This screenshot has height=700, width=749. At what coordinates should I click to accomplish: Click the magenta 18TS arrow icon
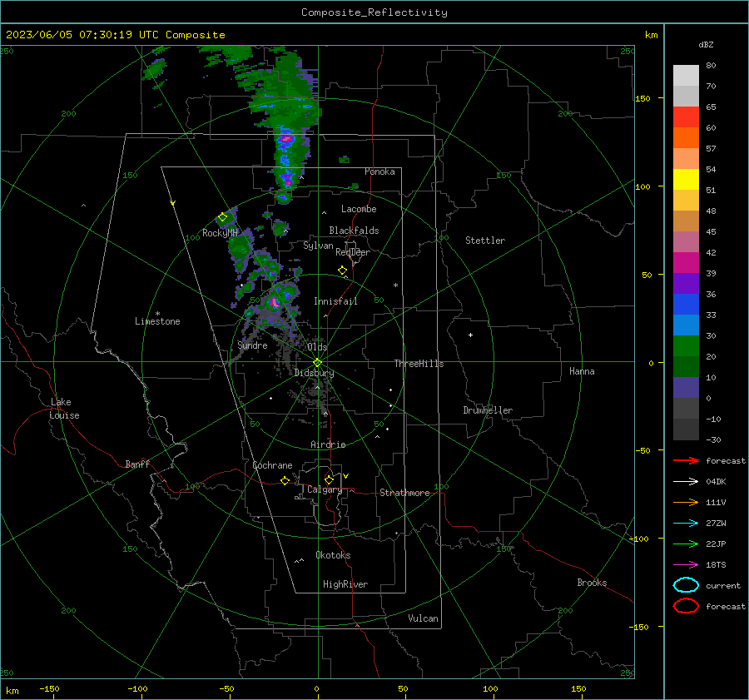coord(686,565)
